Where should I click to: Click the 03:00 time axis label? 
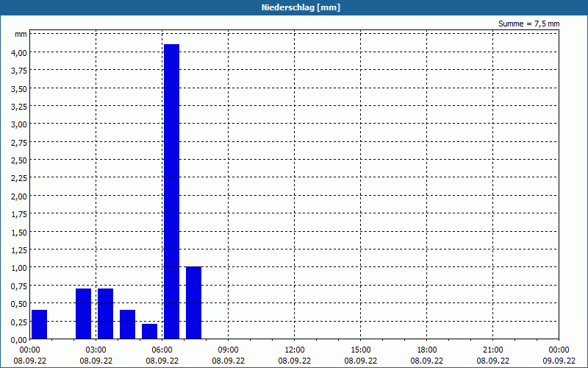(96, 350)
